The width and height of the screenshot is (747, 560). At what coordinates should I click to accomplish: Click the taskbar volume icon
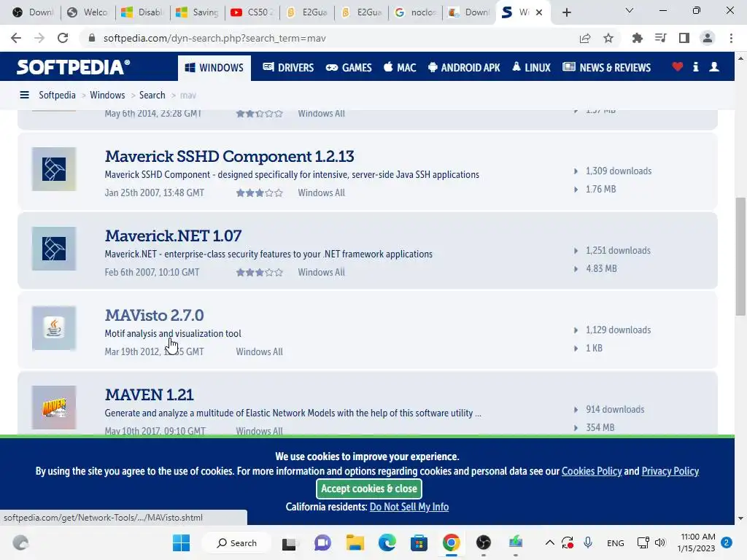pyautogui.click(x=660, y=542)
